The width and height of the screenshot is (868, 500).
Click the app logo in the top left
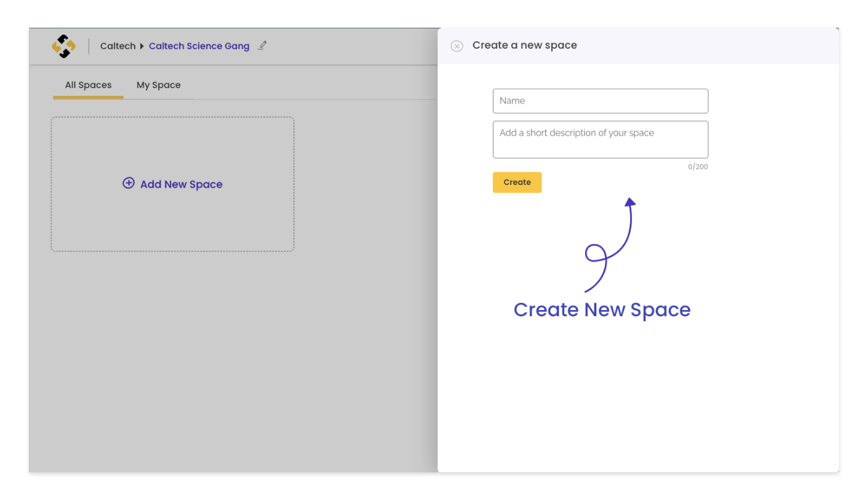[x=64, y=46]
